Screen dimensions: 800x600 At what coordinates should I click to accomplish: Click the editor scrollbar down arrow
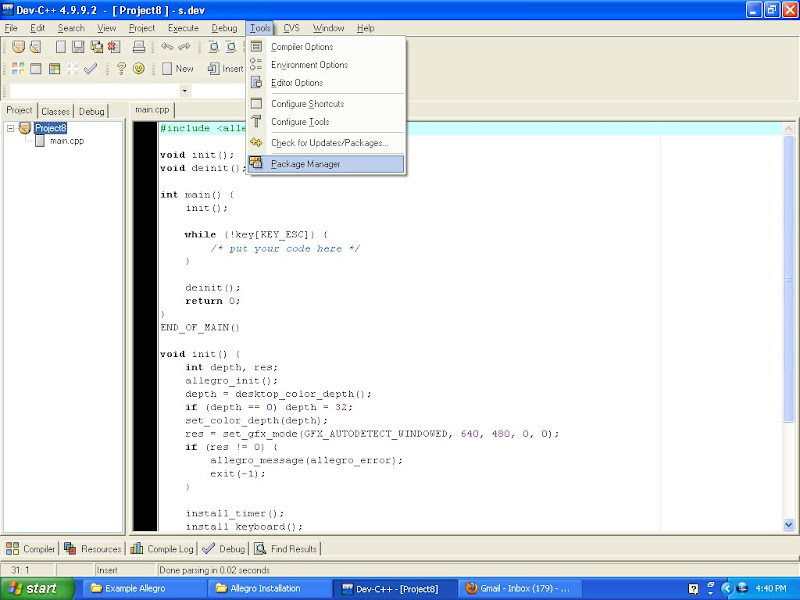click(789, 524)
